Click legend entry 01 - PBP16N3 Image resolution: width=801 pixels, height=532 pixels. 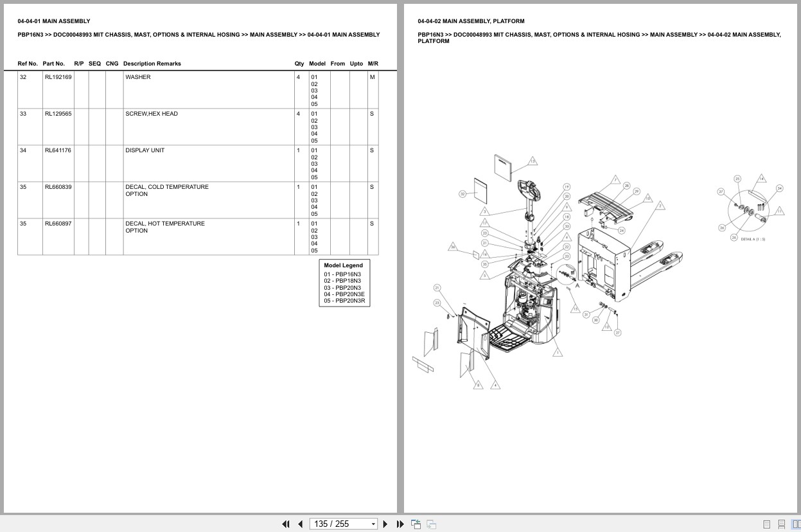tap(342, 274)
